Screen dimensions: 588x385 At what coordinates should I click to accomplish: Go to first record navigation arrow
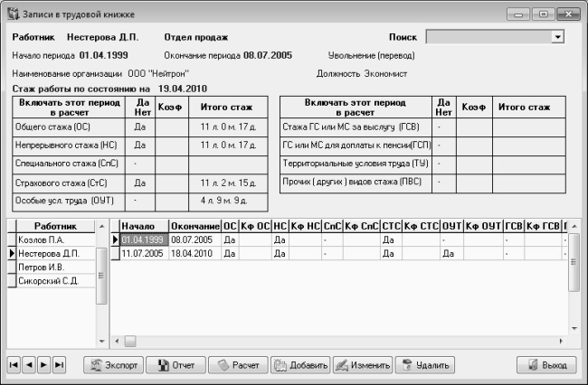(15, 365)
